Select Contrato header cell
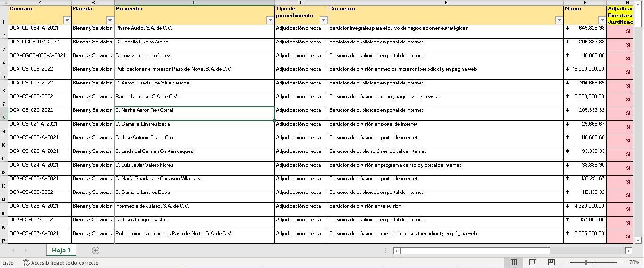Viewport: 644px width, 268px height. point(40,15)
